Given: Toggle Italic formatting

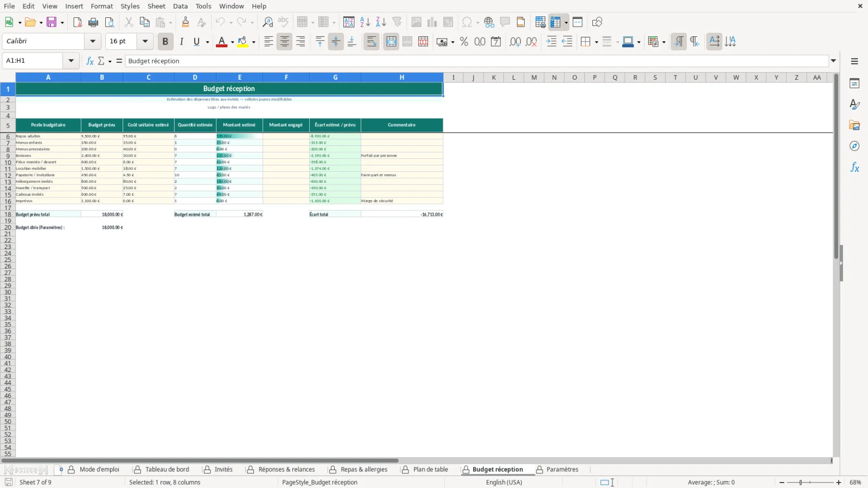Looking at the screenshot, I should point(181,42).
